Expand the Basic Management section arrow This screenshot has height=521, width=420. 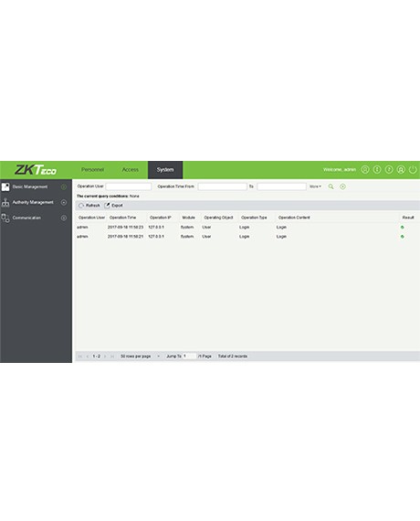point(64,187)
